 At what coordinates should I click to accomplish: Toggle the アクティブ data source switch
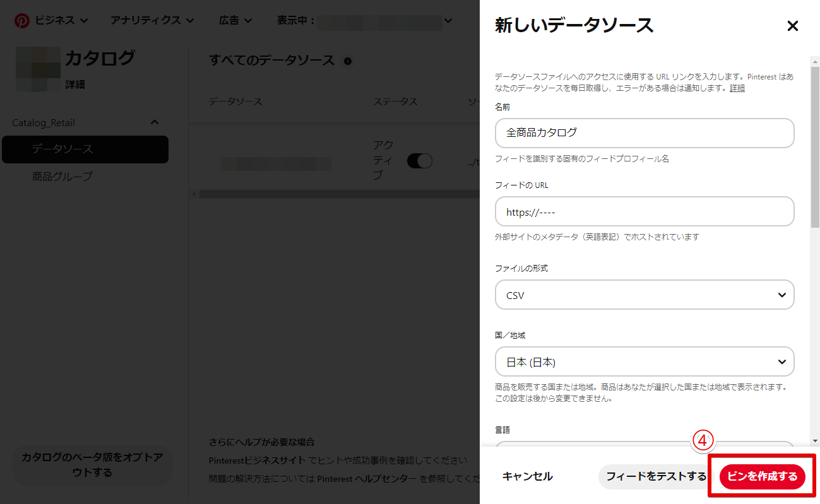coord(419,161)
